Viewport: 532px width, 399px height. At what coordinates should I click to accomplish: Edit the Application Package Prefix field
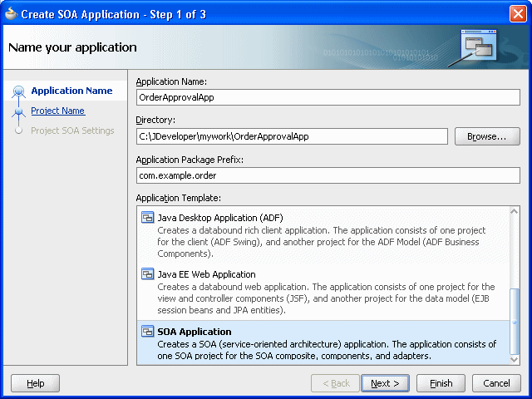(x=328, y=175)
